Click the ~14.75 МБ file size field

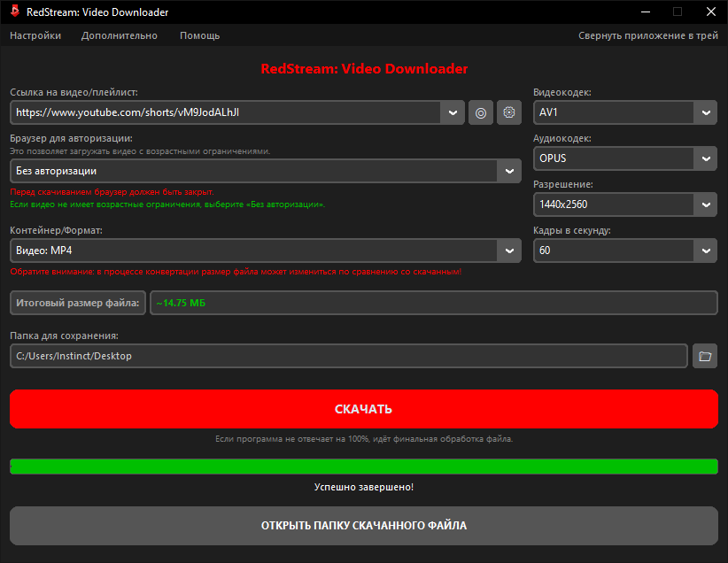pos(434,303)
